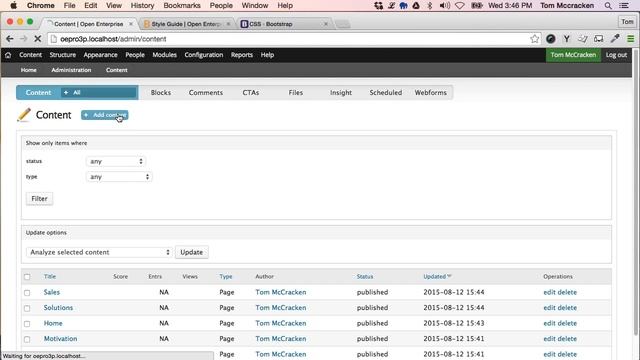Open the Configuration admin menu

[x=204, y=55]
